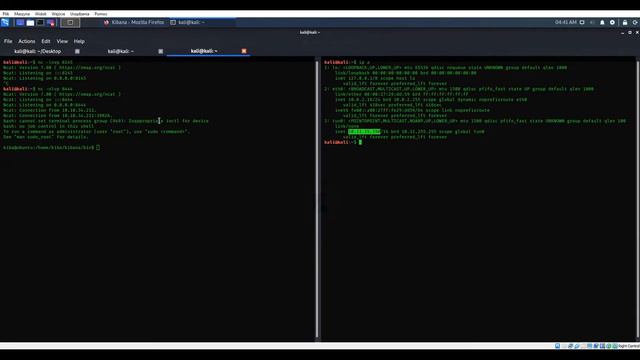Open the terminal View menu
Screen dimensions: 640x360
[62, 41]
